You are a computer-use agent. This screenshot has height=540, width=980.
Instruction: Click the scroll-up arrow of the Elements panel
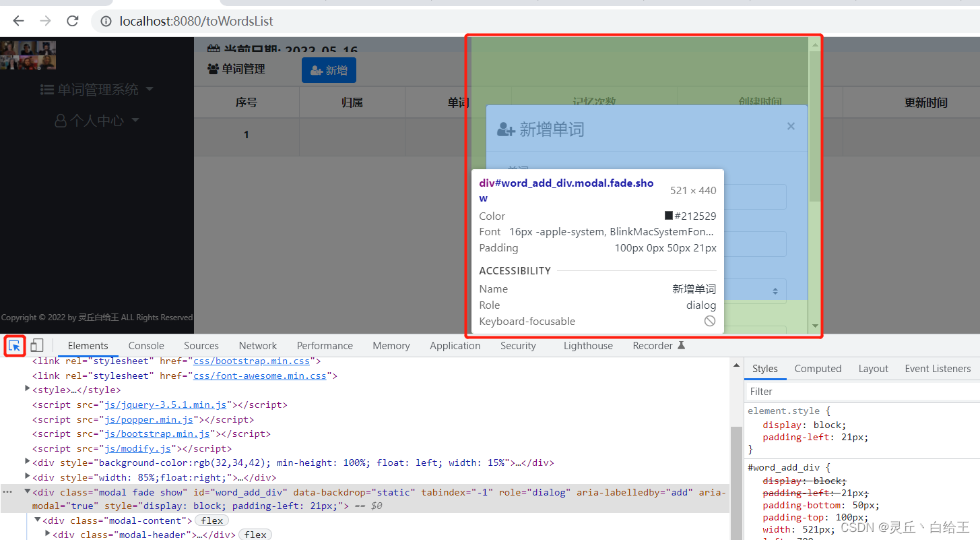tap(736, 365)
